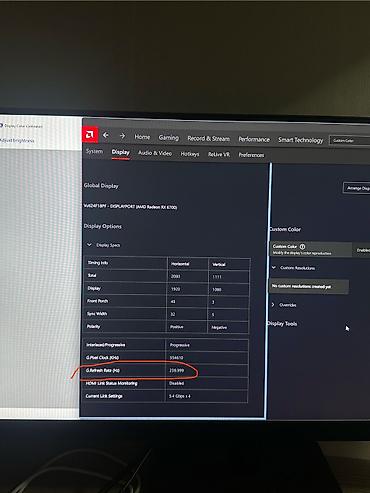370x493 pixels.
Task: Collapse the Custom Resolutions section
Action: [x=274, y=267]
